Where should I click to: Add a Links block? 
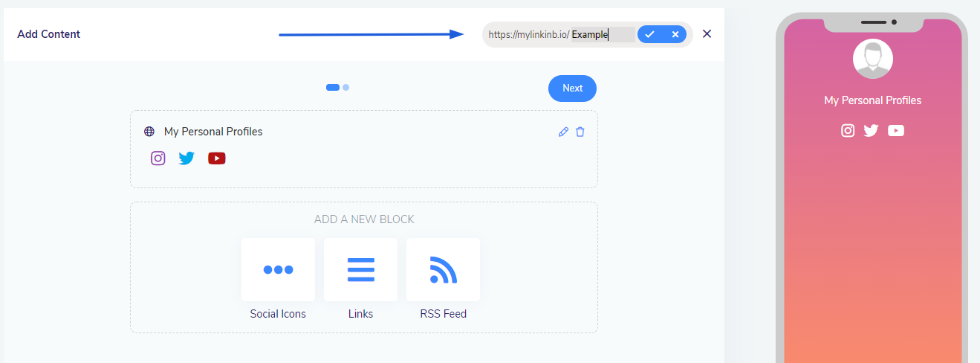pyautogui.click(x=360, y=270)
